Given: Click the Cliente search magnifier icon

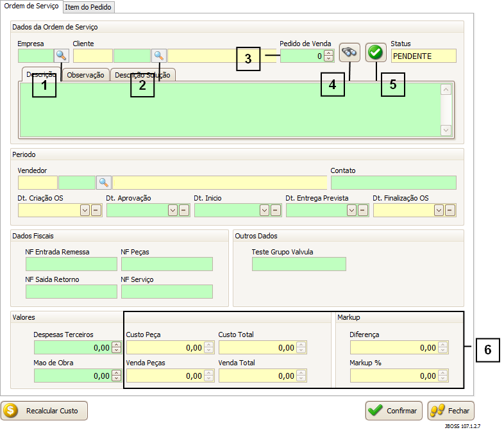Looking at the screenshot, I should [x=158, y=56].
